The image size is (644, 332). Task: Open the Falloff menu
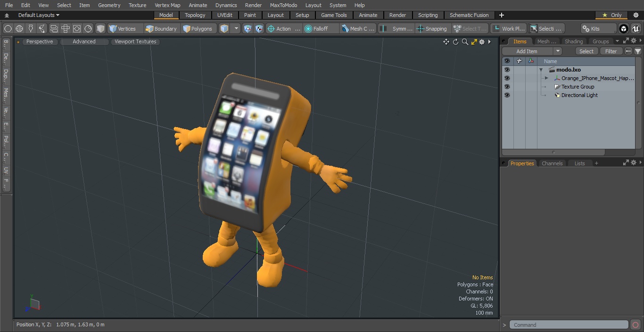pyautogui.click(x=321, y=29)
